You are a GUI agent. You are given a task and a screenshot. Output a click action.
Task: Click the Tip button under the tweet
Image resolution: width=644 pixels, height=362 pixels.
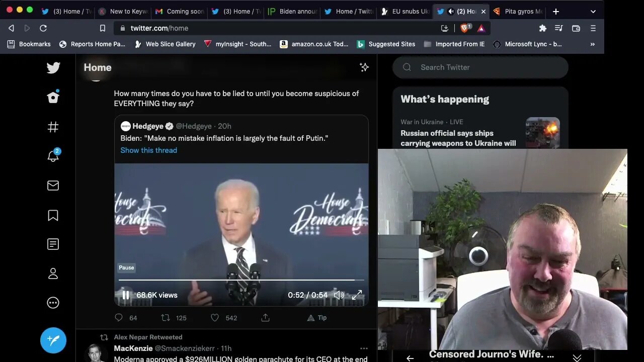coord(317,318)
